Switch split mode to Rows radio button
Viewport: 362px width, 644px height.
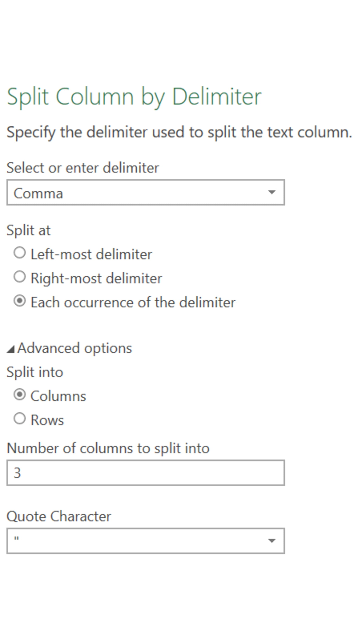point(19,418)
